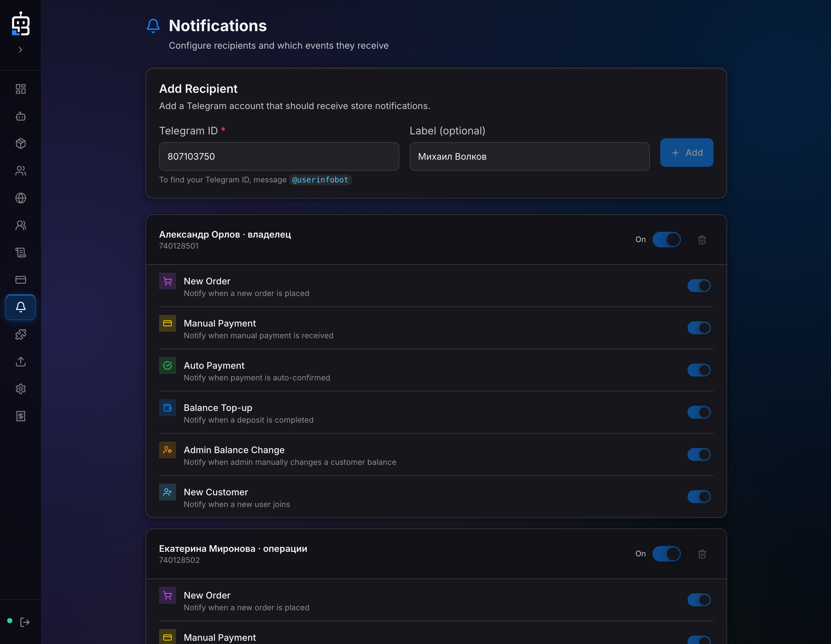This screenshot has width=831, height=644.
Task: Toggle Александр Орлов recipient On switch
Action: click(x=666, y=240)
